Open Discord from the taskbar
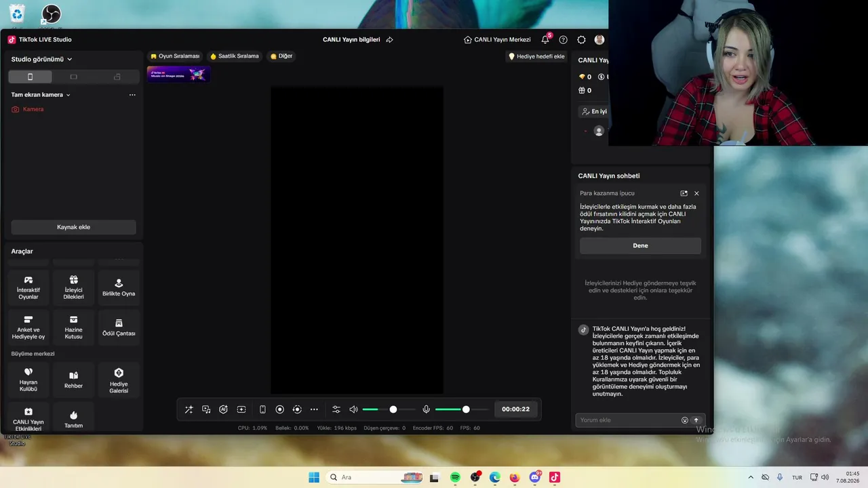This screenshot has width=868, height=488. pyautogui.click(x=535, y=477)
